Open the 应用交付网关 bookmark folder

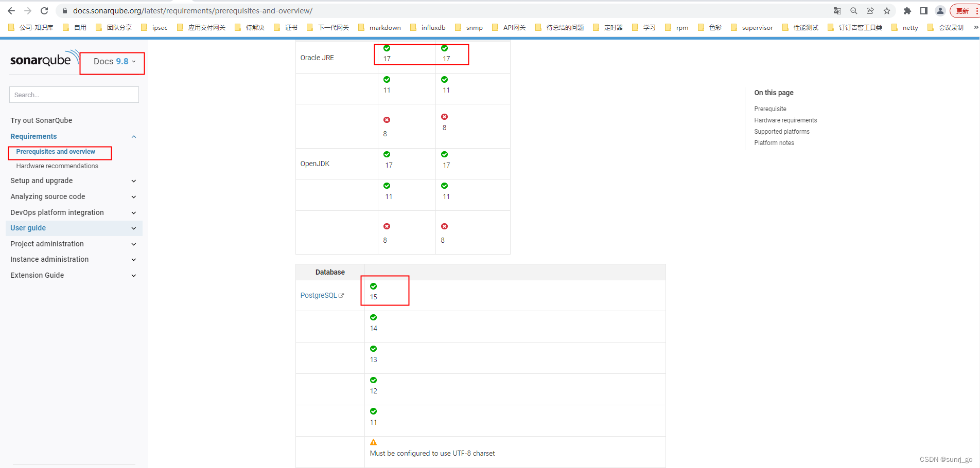(x=201, y=28)
